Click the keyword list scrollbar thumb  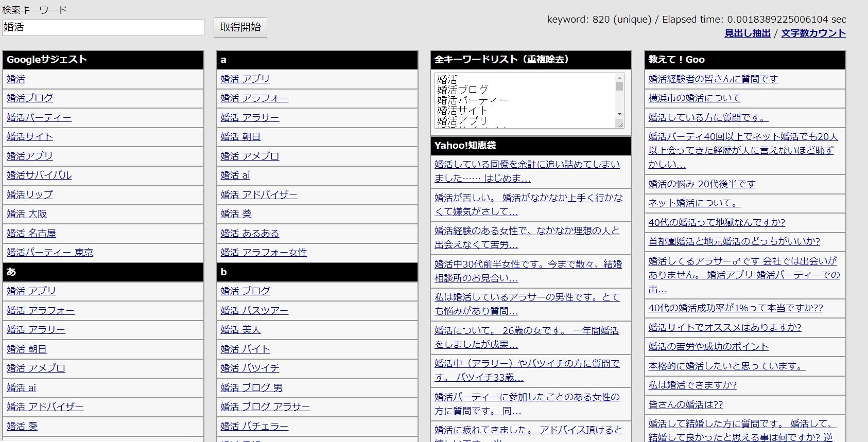[620, 86]
